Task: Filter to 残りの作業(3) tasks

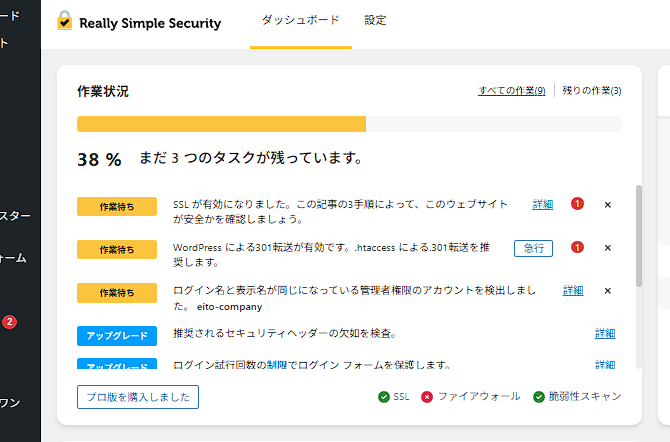Action: (592, 91)
